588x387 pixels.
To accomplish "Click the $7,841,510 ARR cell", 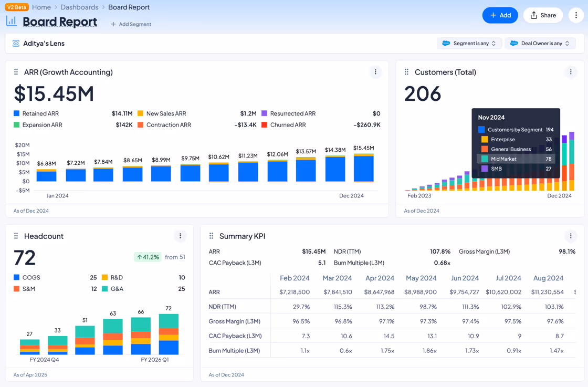I will (x=338, y=292).
